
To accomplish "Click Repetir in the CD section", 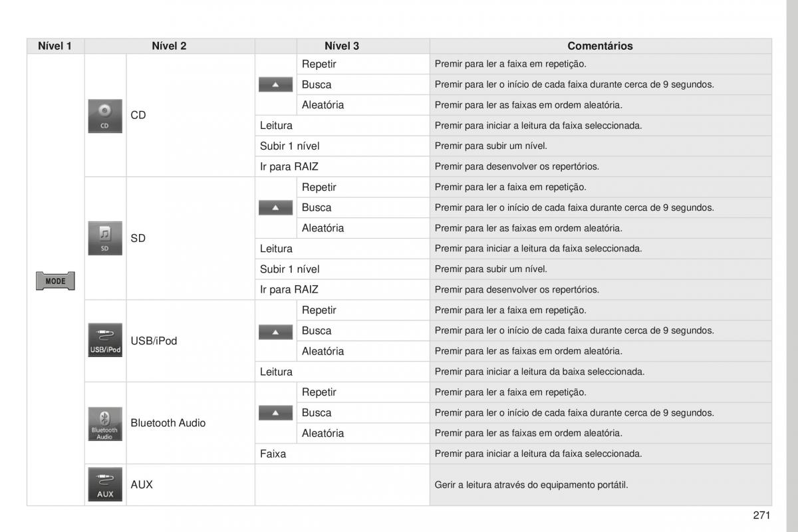I will [319, 64].
